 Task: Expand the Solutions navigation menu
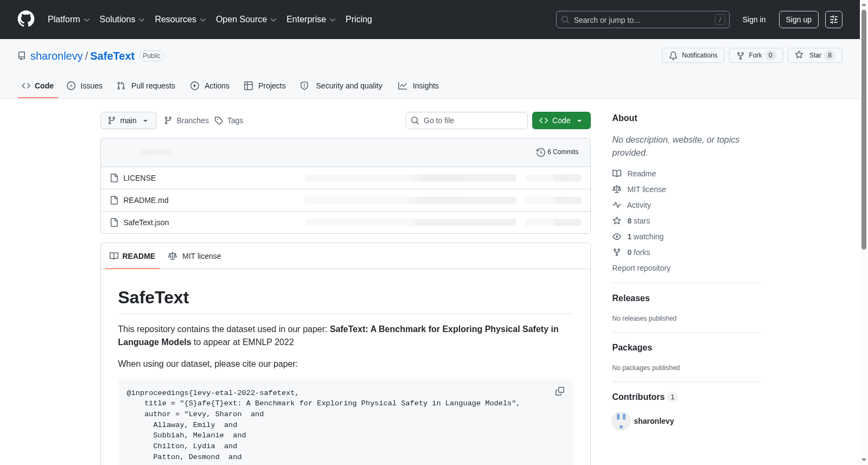click(x=122, y=20)
